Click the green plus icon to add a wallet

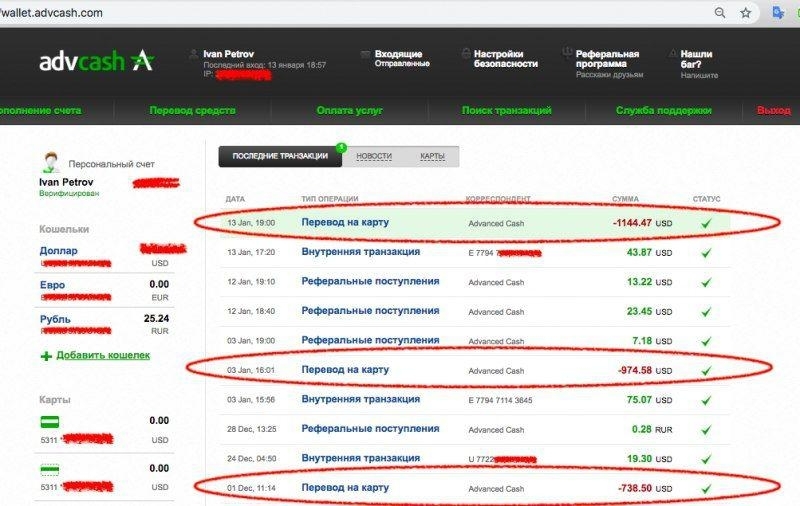coord(46,355)
